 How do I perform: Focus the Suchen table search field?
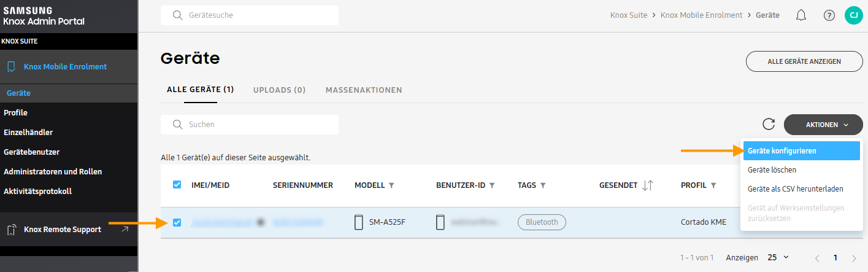tap(250, 125)
